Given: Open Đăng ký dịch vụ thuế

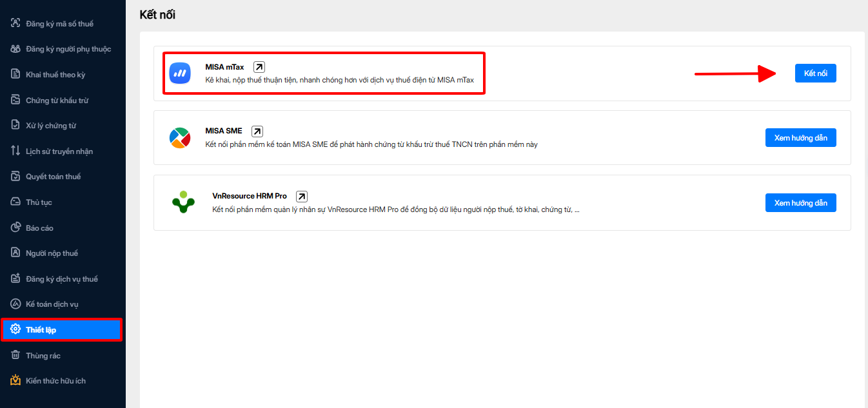Looking at the screenshot, I should 63,278.
